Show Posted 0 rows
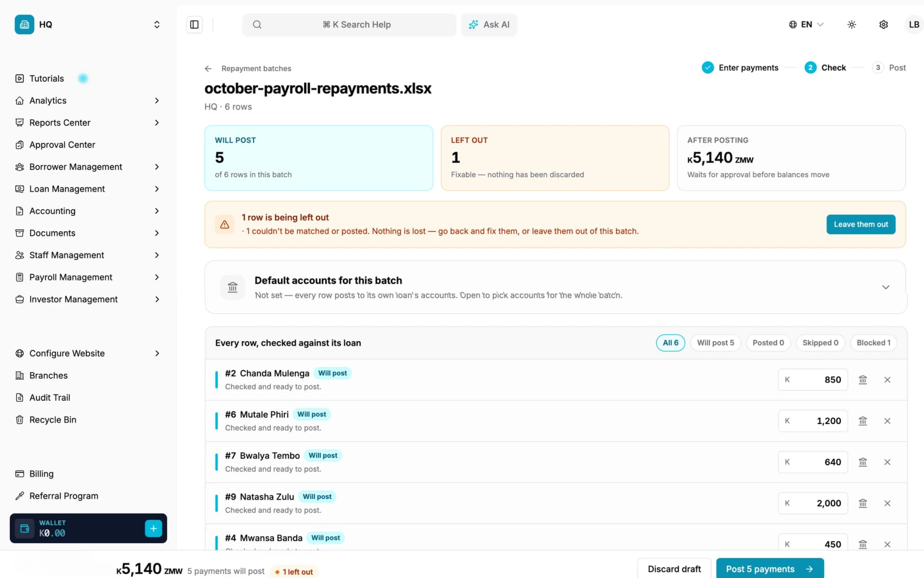This screenshot has width=924, height=578. [x=768, y=343]
